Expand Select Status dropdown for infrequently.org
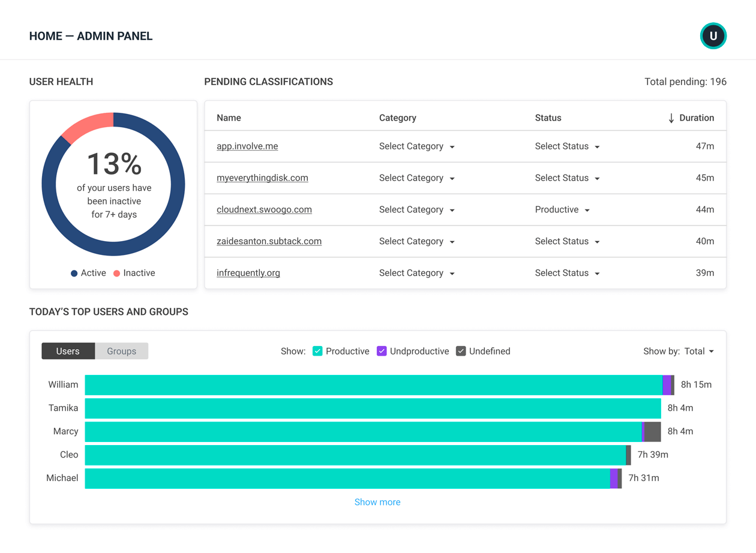756x553 pixels. point(567,273)
